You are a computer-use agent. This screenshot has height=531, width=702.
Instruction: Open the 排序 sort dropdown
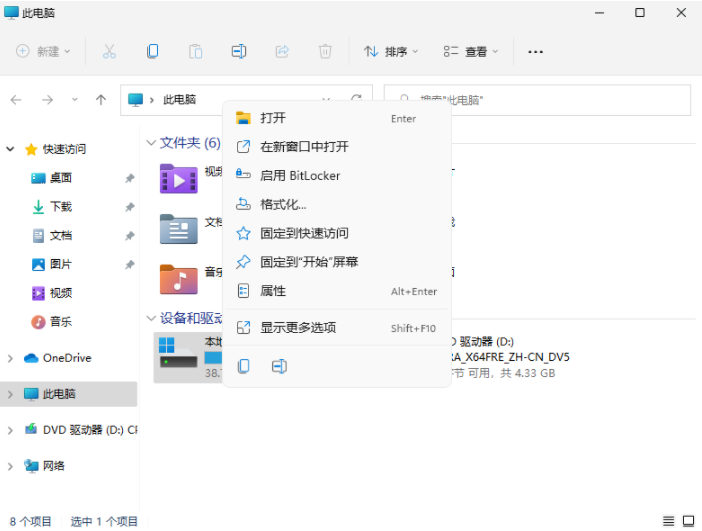(x=391, y=51)
